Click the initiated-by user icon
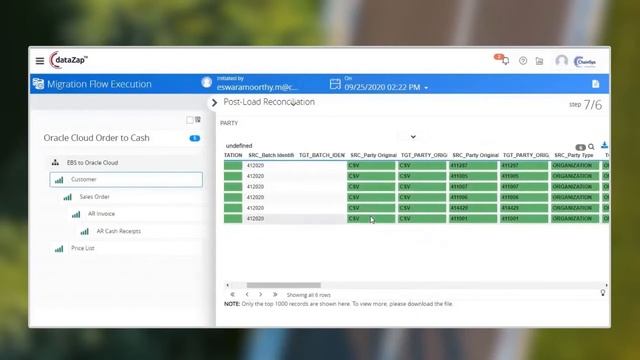640x360 pixels. pyautogui.click(x=207, y=83)
